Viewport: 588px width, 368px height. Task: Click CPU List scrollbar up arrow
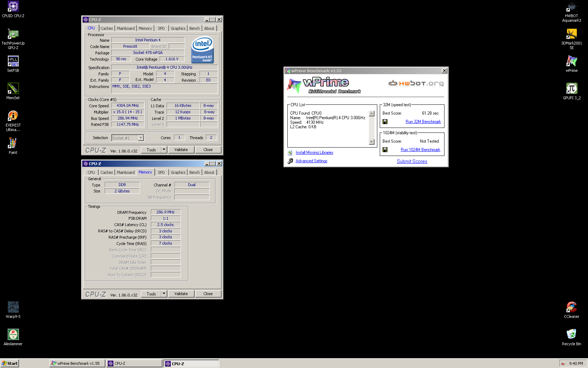pyautogui.click(x=372, y=114)
